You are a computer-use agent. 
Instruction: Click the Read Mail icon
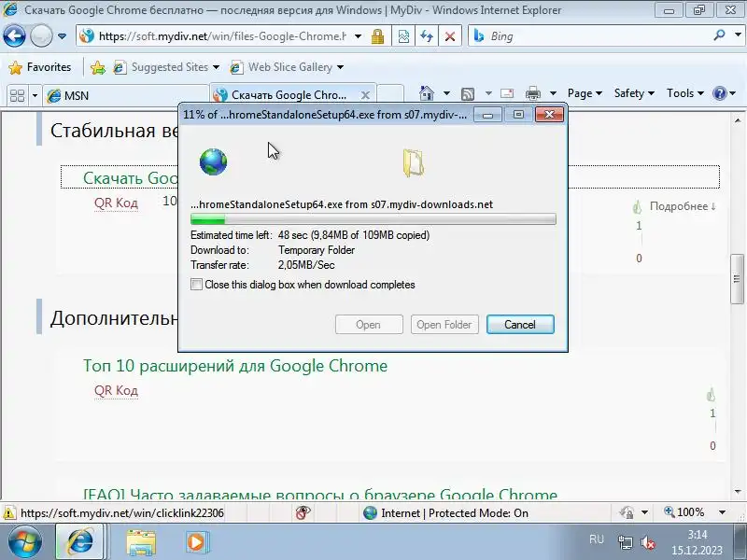point(507,93)
